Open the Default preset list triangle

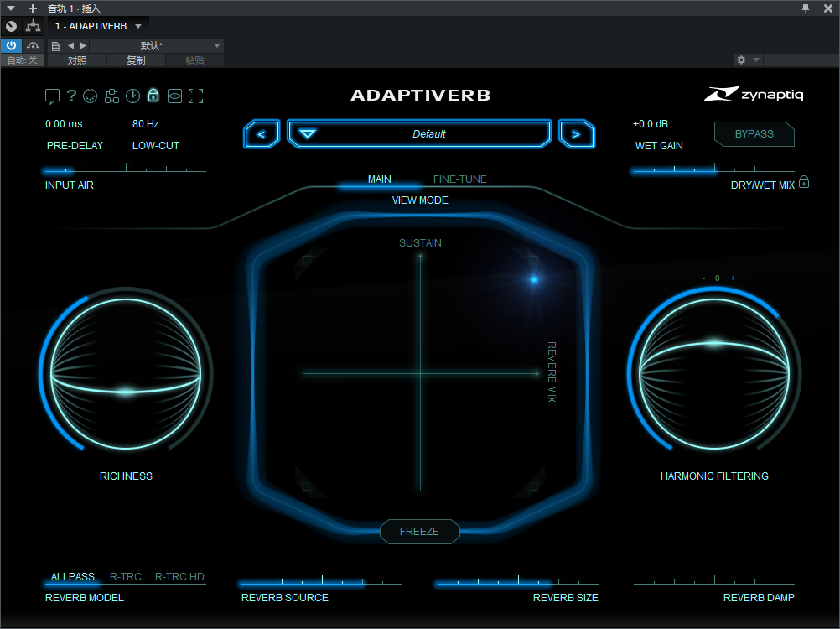307,134
